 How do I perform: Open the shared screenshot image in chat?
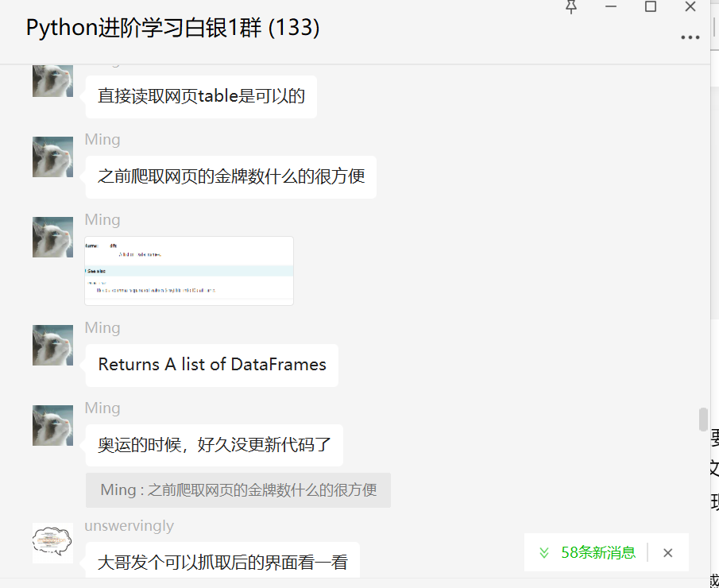(x=188, y=269)
